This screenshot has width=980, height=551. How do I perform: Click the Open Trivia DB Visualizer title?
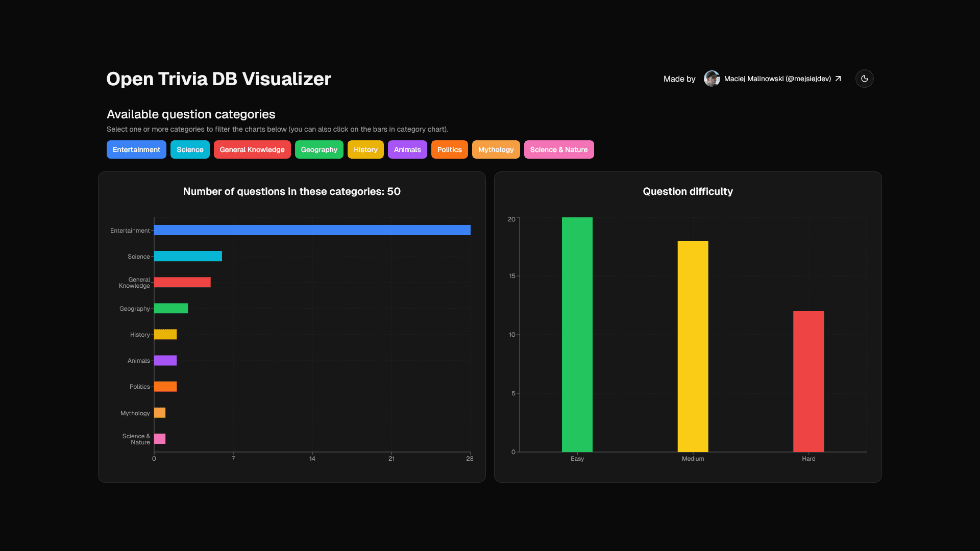[x=218, y=79]
